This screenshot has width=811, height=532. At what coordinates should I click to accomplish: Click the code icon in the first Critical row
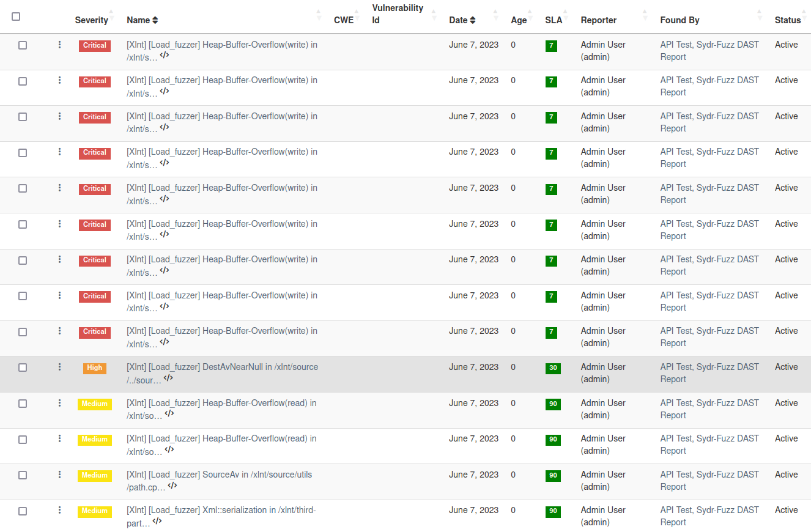pyautogui.click(x=165, y=56)
